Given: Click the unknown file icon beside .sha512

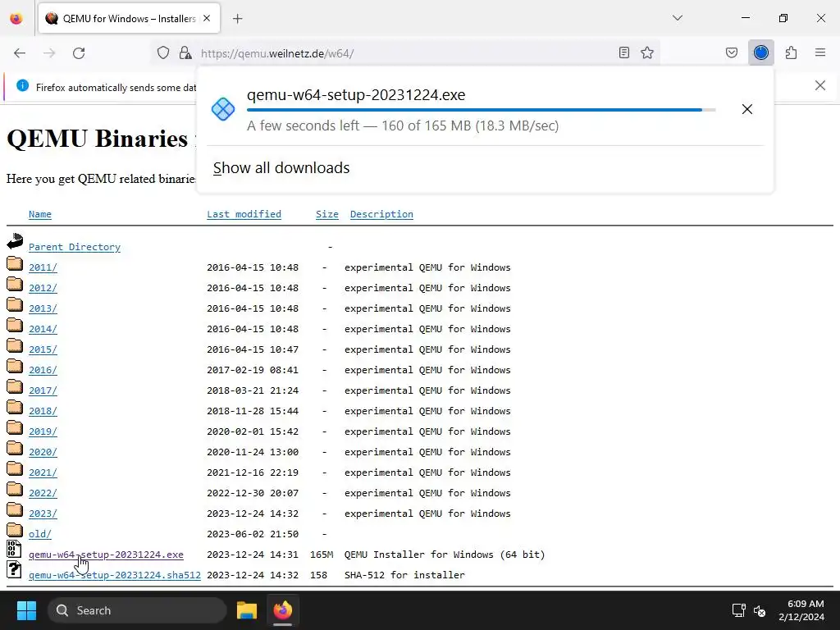Looking at the screenshot, I should [14, 569].
